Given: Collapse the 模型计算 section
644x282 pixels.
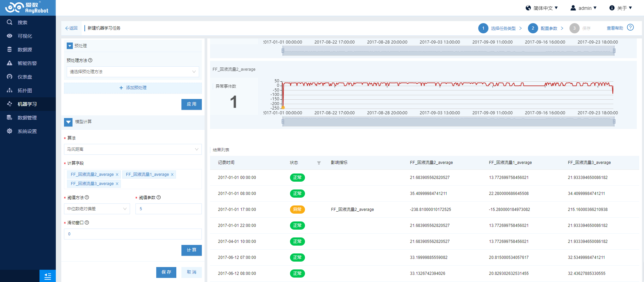Looking at the screenshot, I should (68, 122).
